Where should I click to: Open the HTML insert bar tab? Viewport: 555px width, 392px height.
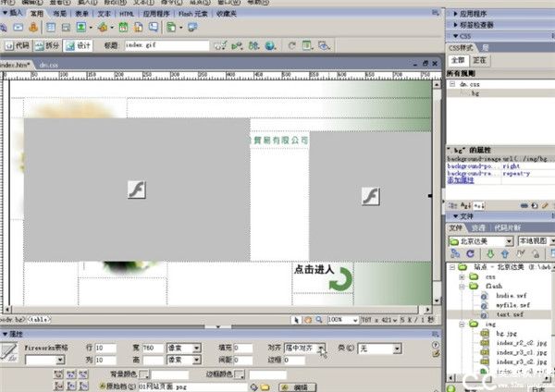pos(125,16)
